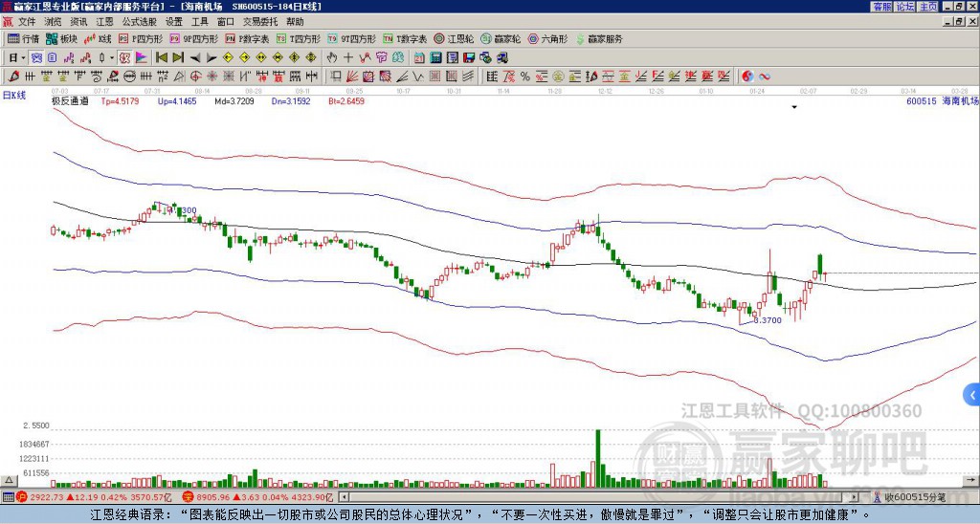980x524 pixels.
Task: Open the 板块 sector view
Action: pos(61,38)
